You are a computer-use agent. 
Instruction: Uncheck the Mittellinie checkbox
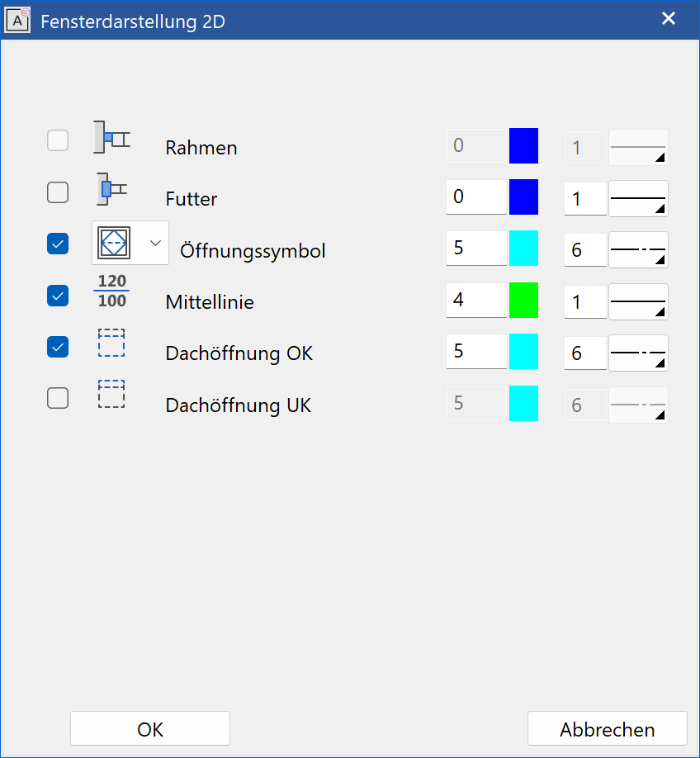58,295
